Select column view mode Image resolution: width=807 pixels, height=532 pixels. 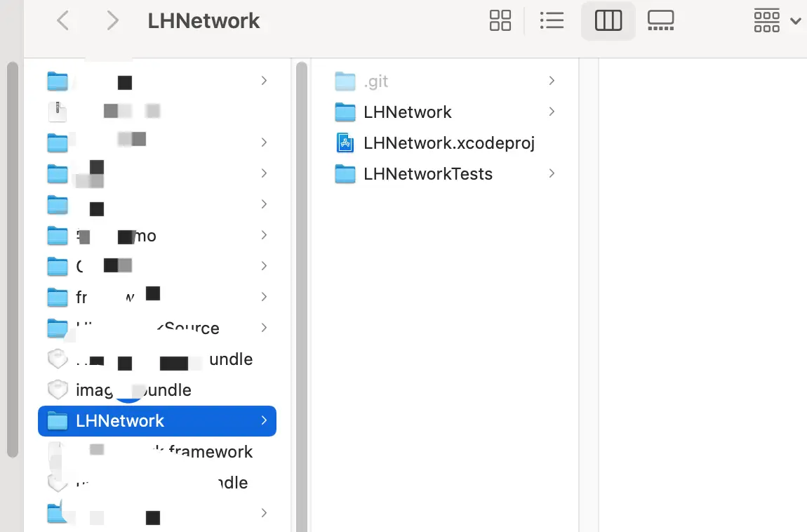coord(608,21)
